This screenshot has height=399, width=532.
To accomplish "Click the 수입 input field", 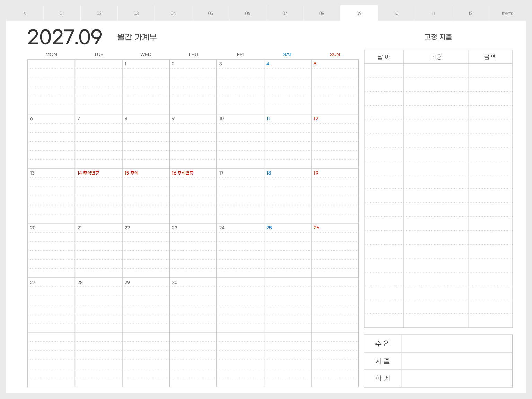I will point(457,343).
